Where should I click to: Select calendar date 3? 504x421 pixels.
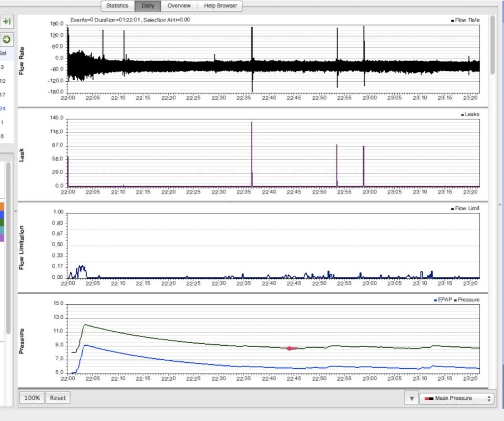click(x=2, y=67)
